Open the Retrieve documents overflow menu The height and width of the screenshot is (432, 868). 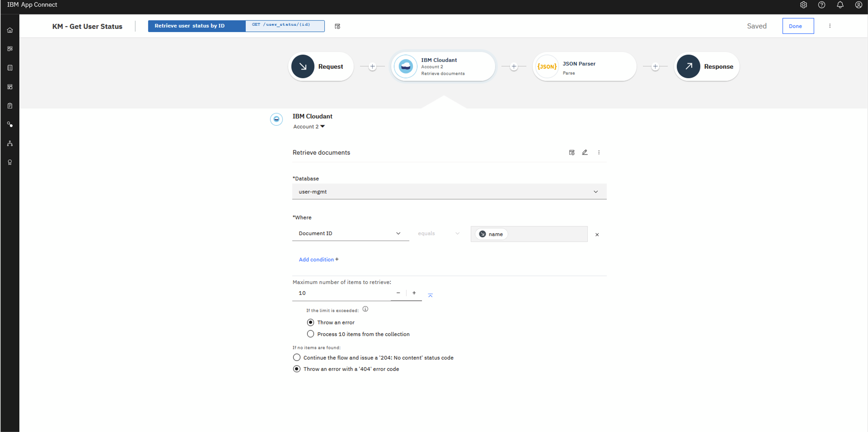coord(599,152)
